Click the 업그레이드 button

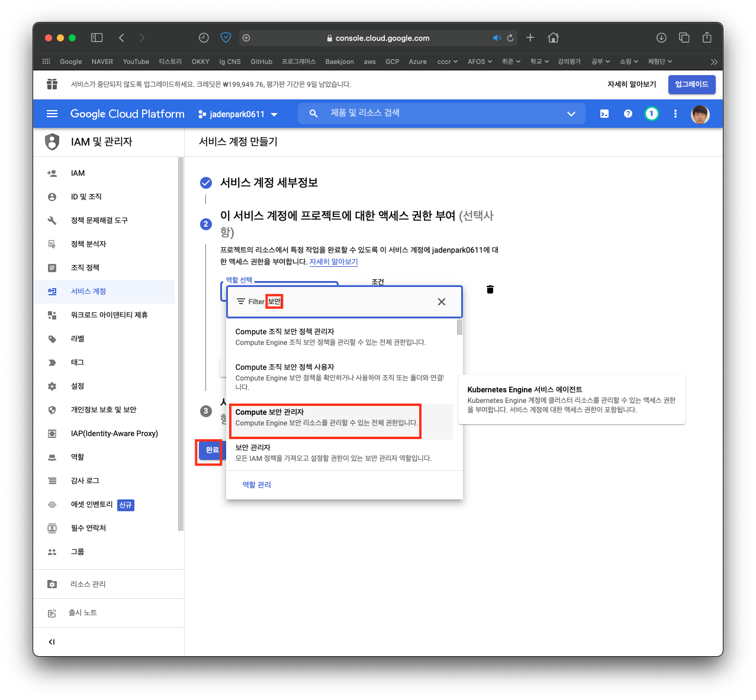(x=692, y=85)
